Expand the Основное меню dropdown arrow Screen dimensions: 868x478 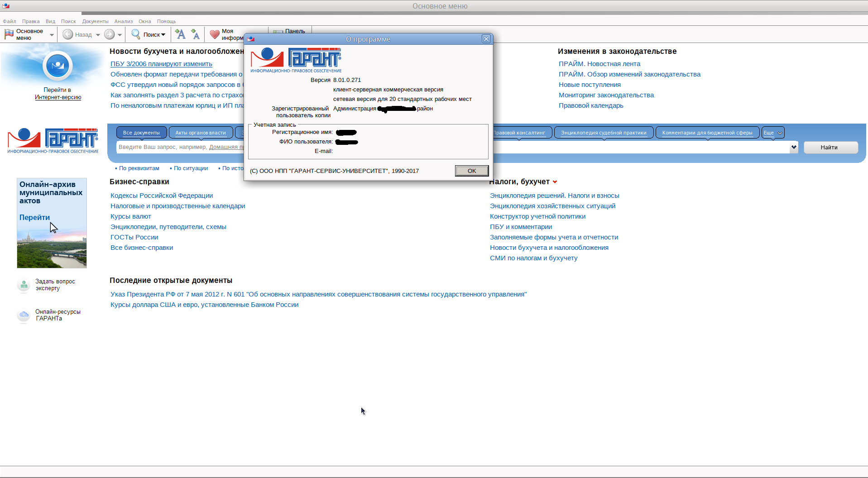(x=52, y=35)
